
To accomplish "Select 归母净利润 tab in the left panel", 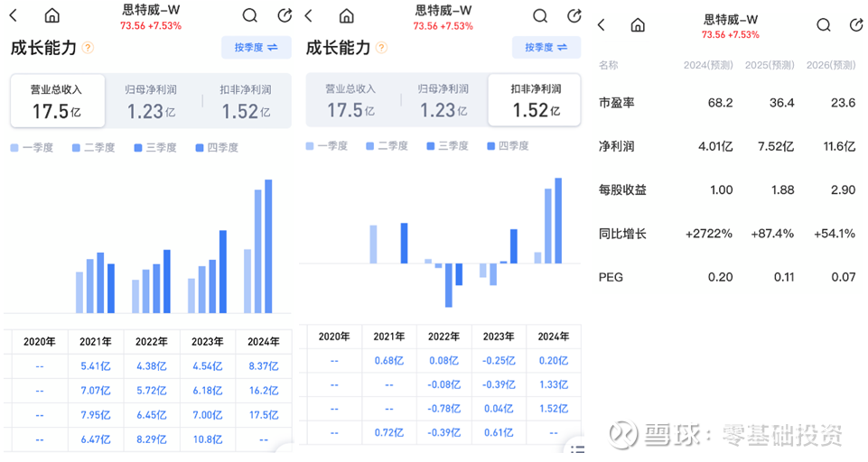I will coord(151,101).
